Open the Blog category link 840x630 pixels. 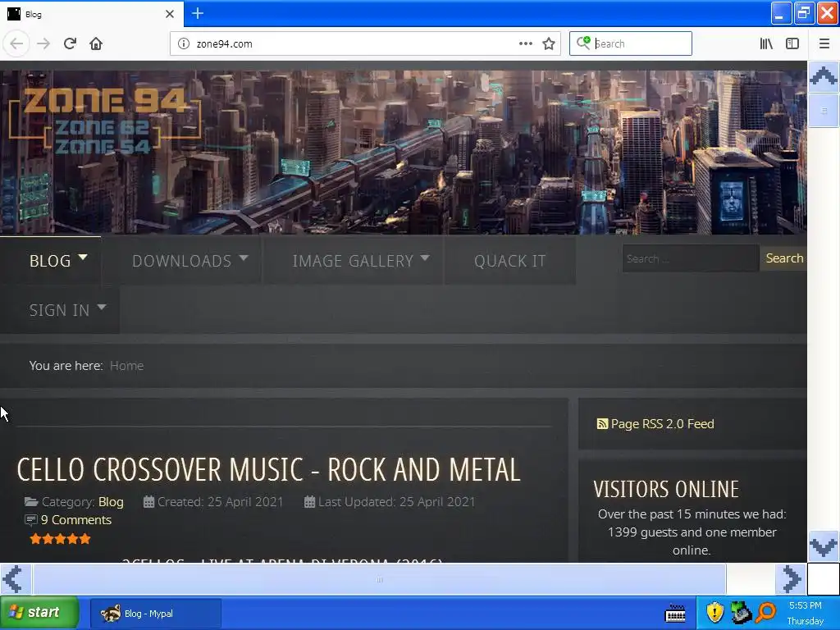[111, 502]
